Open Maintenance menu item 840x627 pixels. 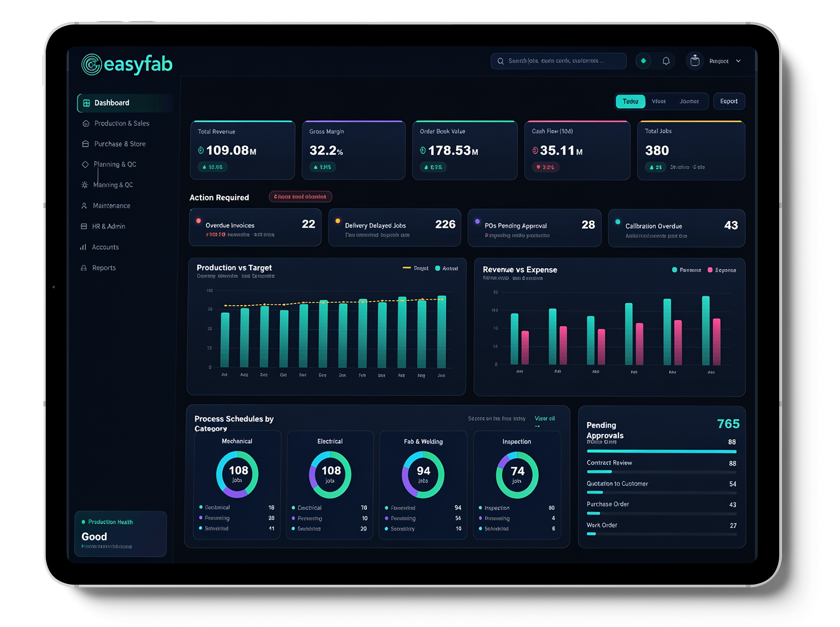pyautogui.click(x=112, y=206)
